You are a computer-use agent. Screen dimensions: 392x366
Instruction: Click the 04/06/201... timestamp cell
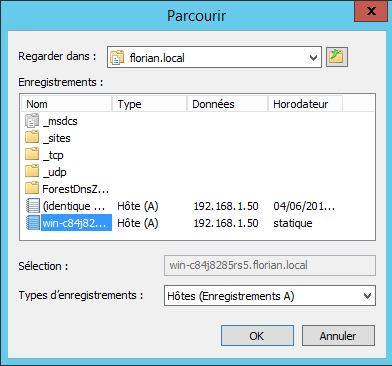pos(304,206)
